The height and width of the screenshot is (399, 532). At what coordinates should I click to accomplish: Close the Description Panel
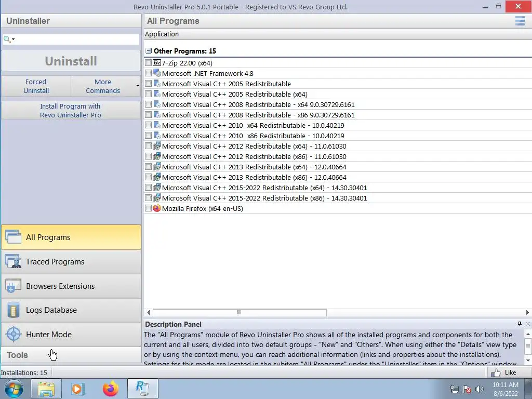tap(528, 324)
